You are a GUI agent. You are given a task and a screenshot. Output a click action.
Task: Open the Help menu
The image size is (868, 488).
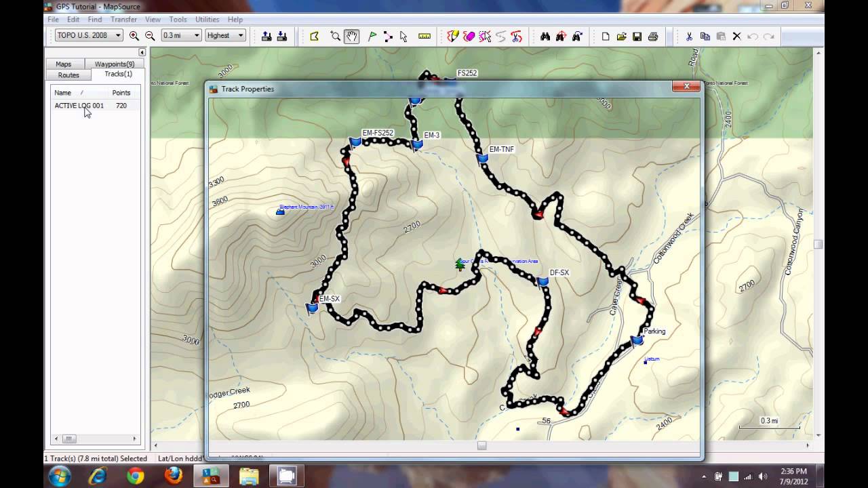click(235, 20)
